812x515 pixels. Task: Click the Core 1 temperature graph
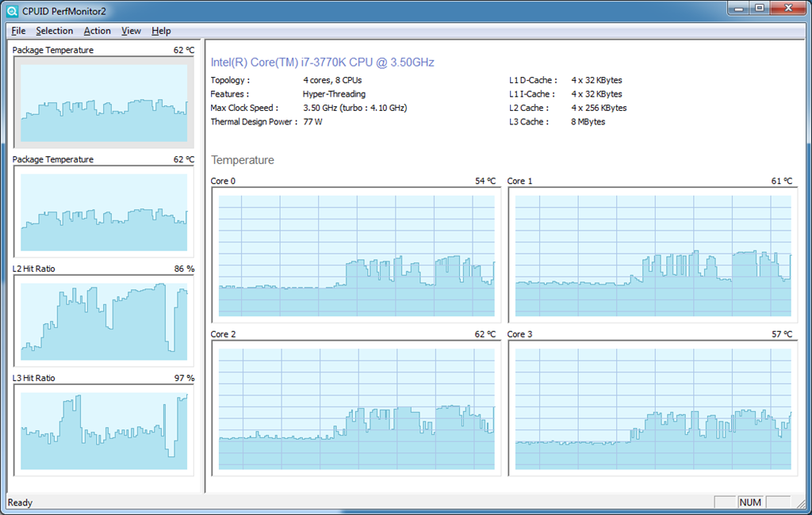(x=653, y=255)
